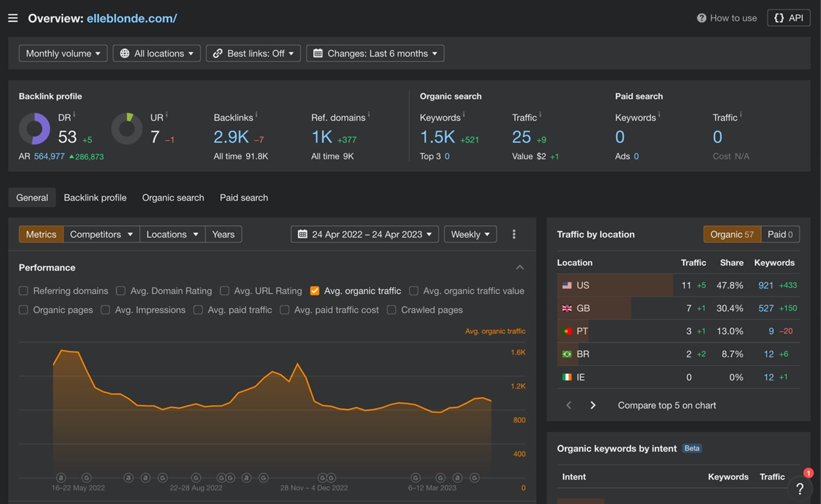Viewport: 821px width, 504px height.
Task: Enable the Avg. Impressions checkbox
Action: tap(105, 310)
